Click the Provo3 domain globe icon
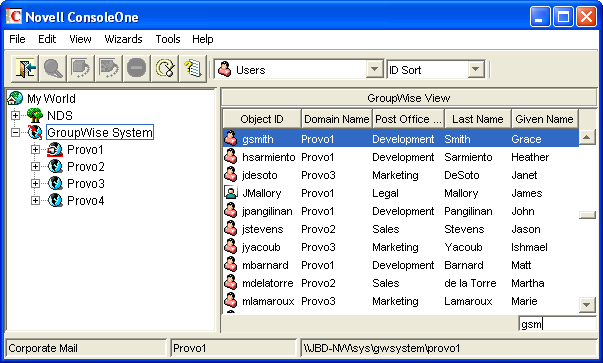Screen dimensions: 603x363 tap(55, 183)
